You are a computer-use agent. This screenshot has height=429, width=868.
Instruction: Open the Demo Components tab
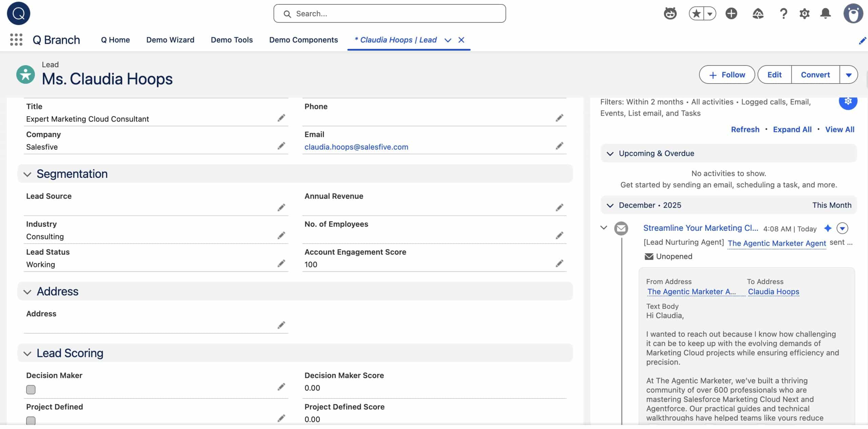pyautogui.click(x=303, y=40)
